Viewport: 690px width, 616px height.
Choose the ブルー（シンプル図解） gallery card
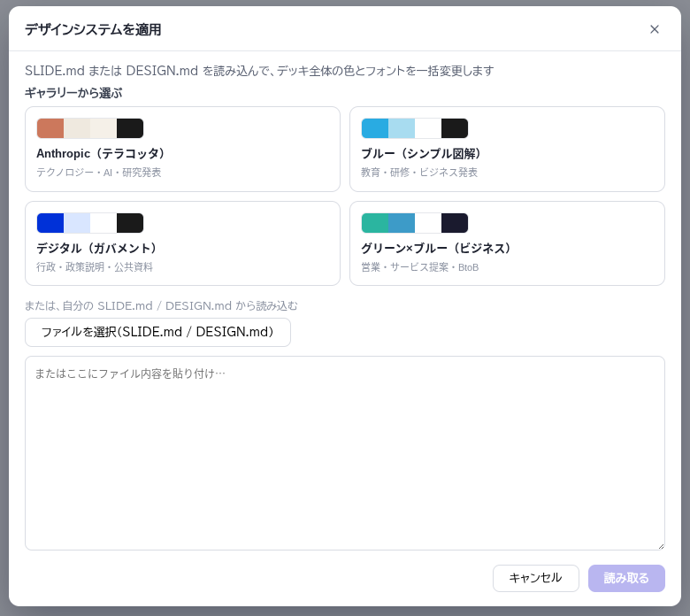(x=507, y=150)
